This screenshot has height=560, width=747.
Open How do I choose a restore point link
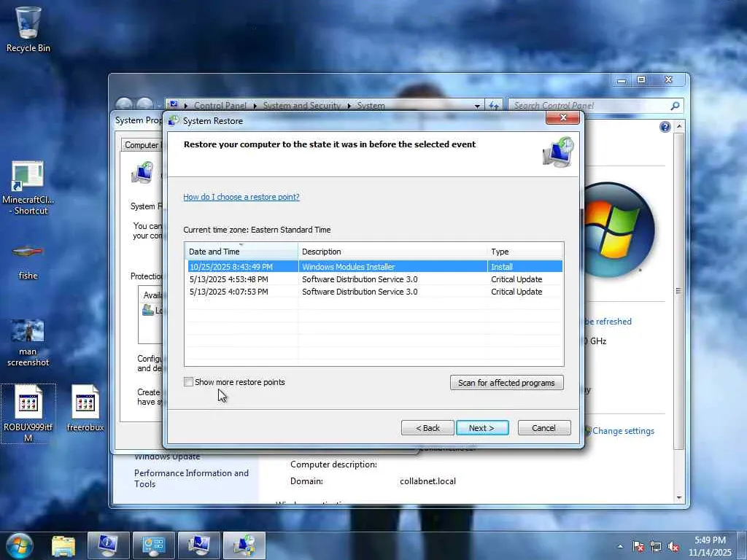pyautogui.click(x=241, y=197)
